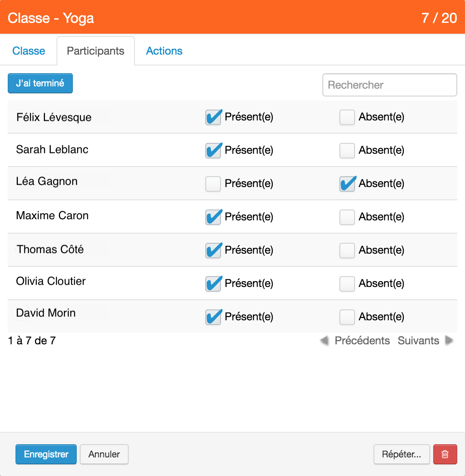
Task: Save with the Enregistrer button
Action: pos(46,454)
